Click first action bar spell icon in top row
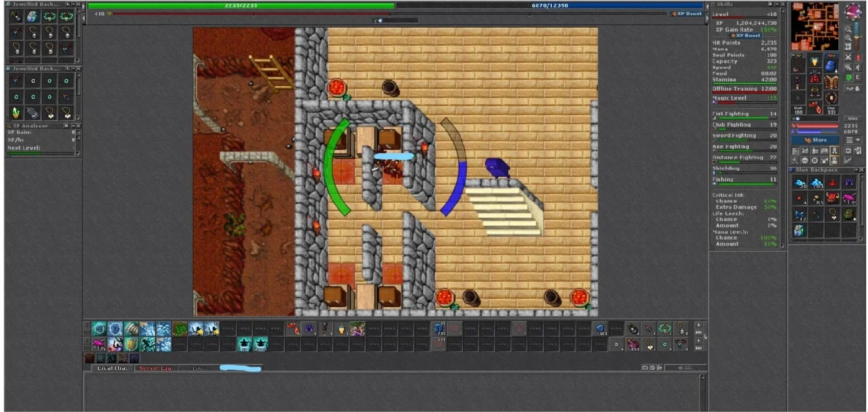 (x=99, y=328)
